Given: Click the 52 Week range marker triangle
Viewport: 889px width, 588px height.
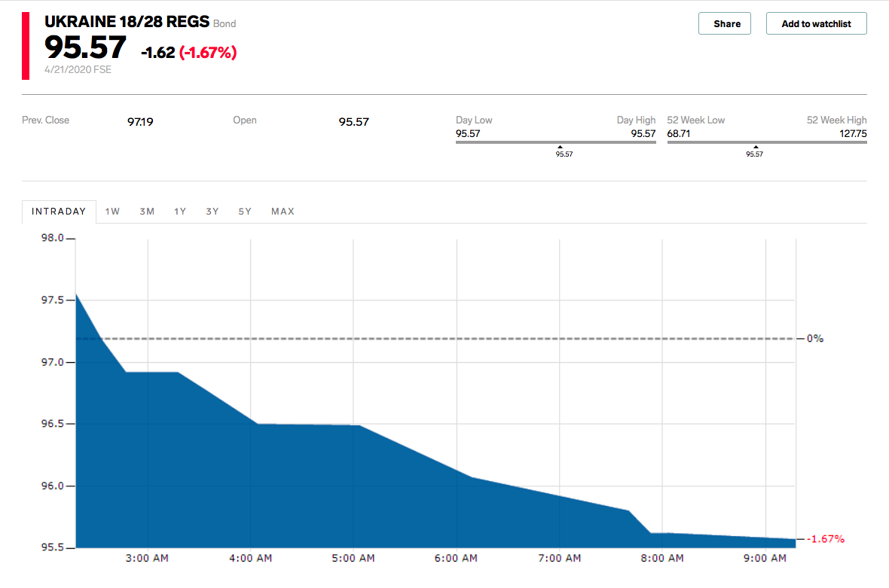Looking at the screenshot, I should click(x=756, y=147).
